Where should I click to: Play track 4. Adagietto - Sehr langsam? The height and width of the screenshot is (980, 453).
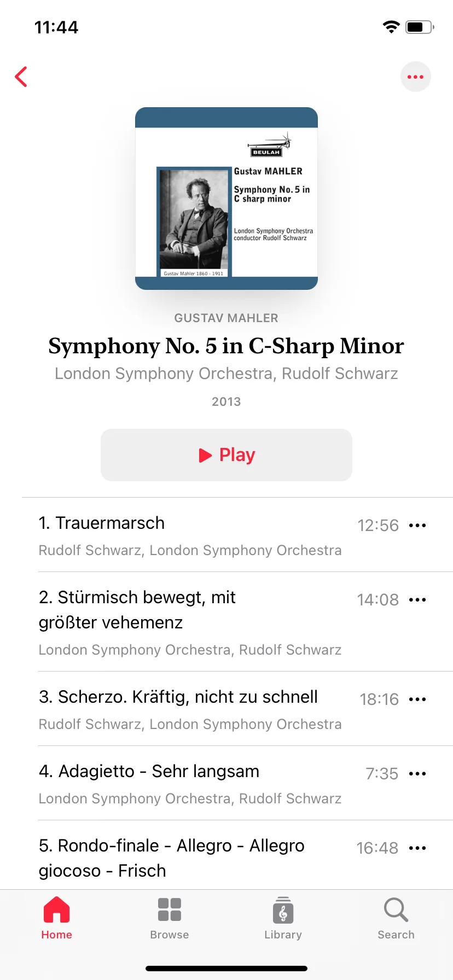pyautogui.click(x=197, y=783)
